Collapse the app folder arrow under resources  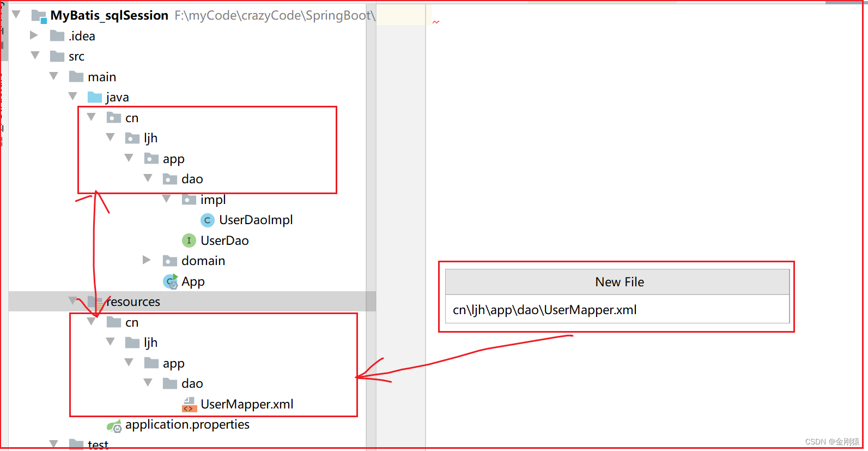pos(129,362)
